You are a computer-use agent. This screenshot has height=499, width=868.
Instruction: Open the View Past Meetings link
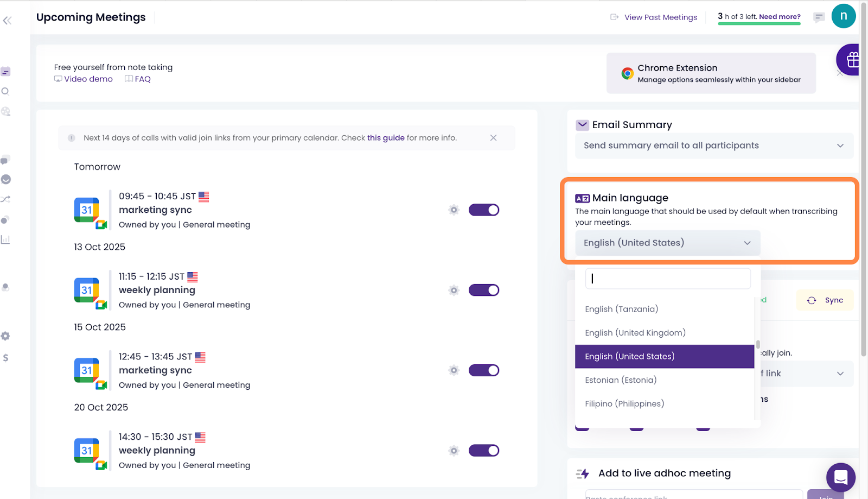pyautogui.click(x=660, y=17)
